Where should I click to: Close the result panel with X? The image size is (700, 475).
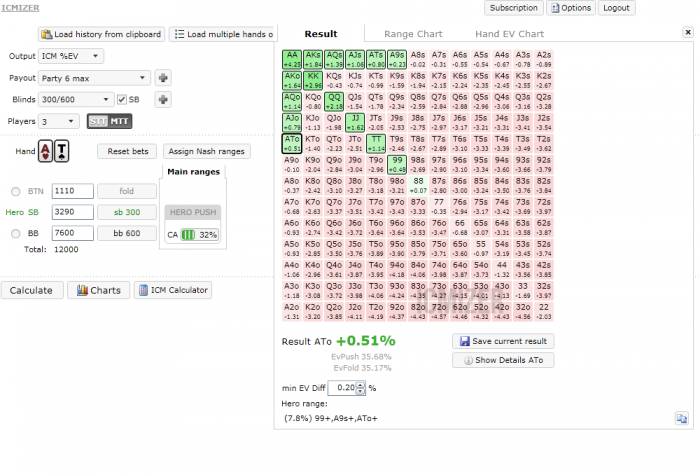(688, 32)
